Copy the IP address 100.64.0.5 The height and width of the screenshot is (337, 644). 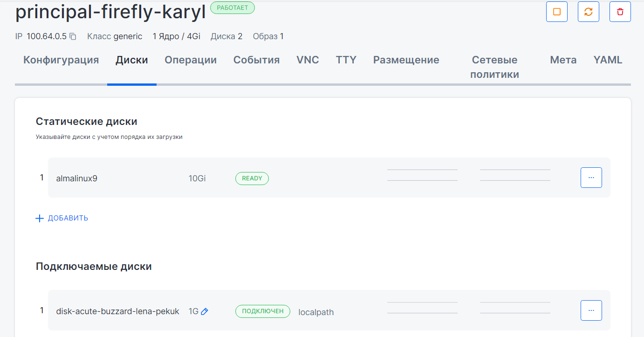coord(73,36)
